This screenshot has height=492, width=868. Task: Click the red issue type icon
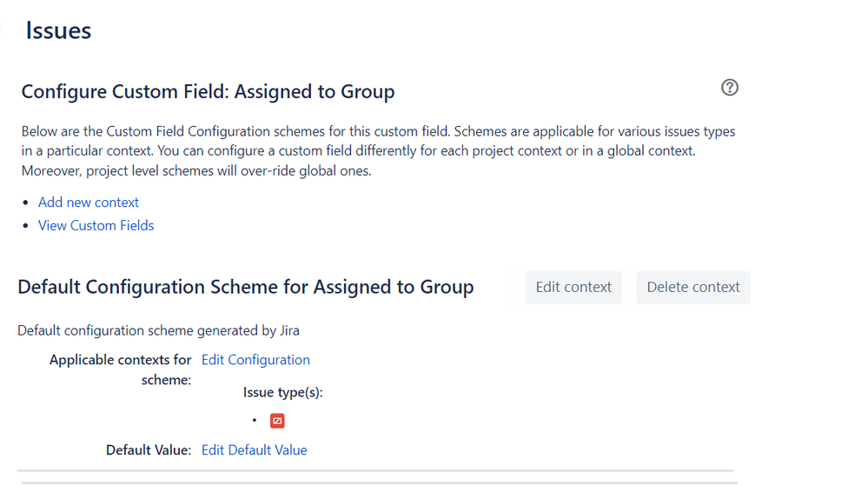[x=277, y=421]
